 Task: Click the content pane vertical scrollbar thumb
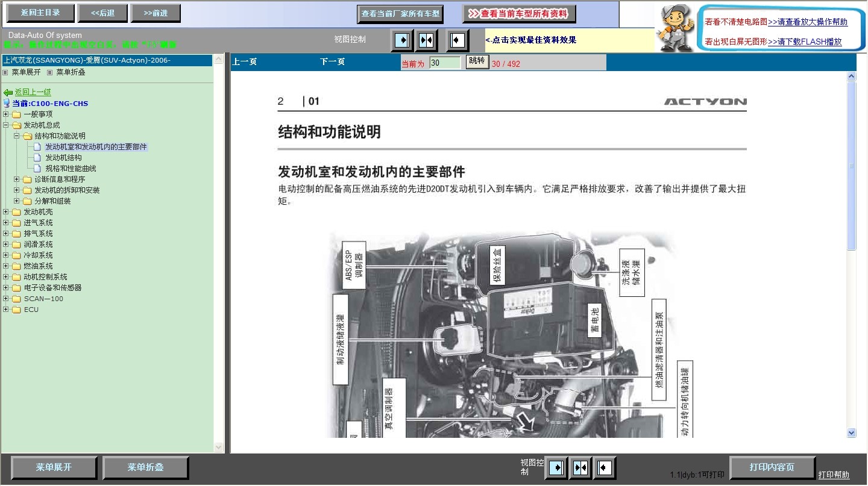pyautogui.click(x=851, y=166)
